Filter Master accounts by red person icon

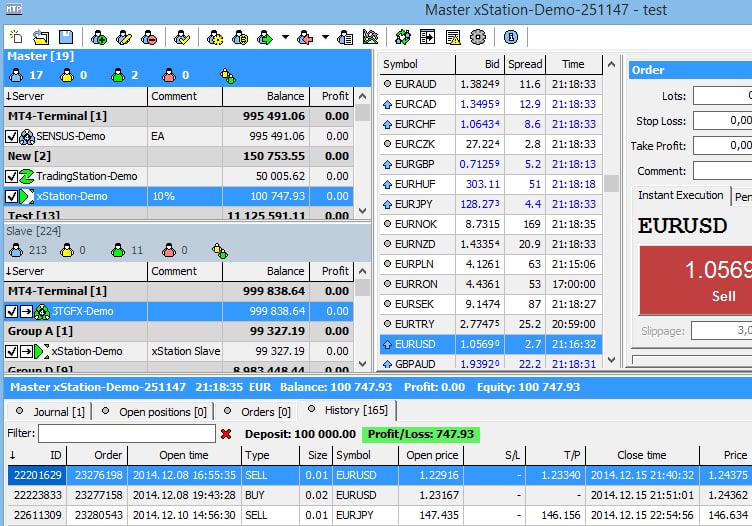[x=168, y=75]
